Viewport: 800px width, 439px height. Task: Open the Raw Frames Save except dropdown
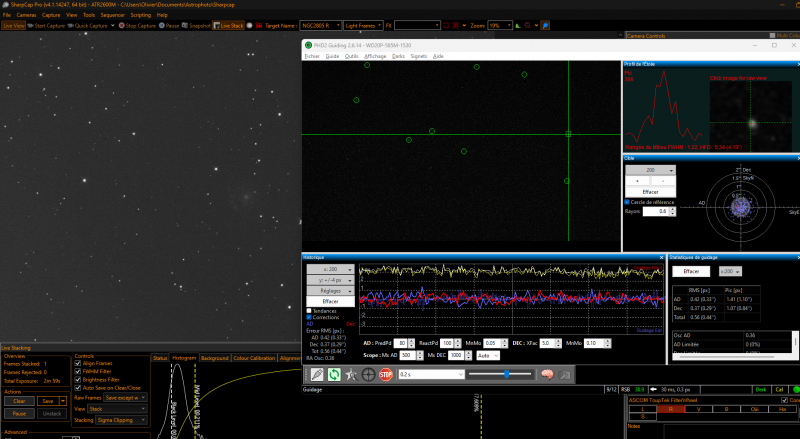[126, 398]
